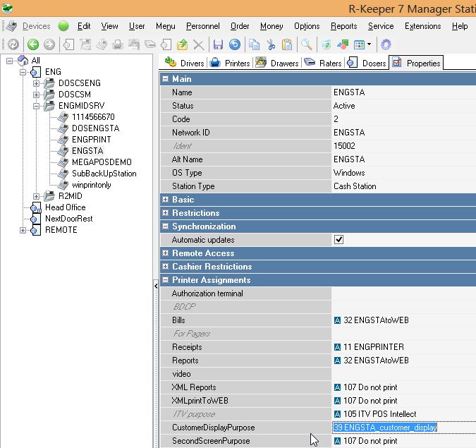Click the blue gear settings icon
Viewport: 476px width, 448px height.
coord(386,44)
